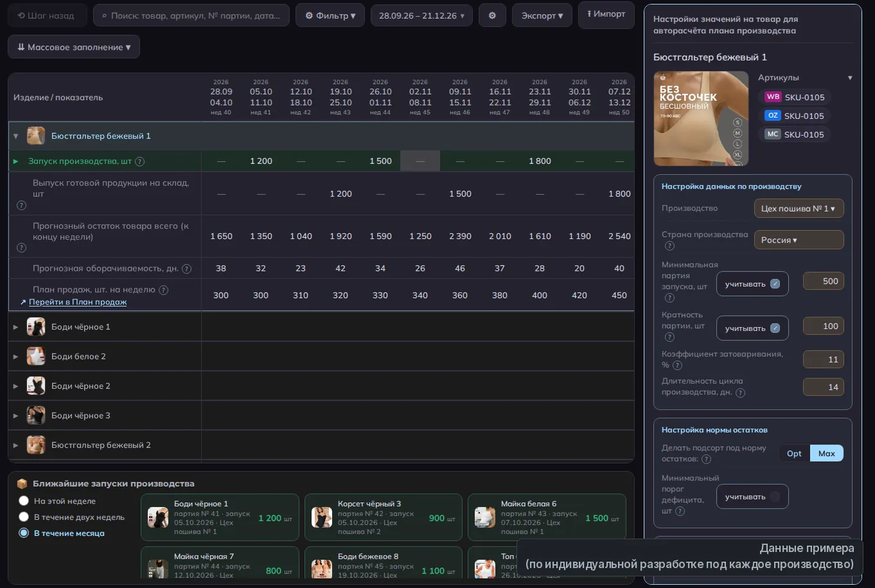The height and width of the screenshot is (588, 875).
Task: Switch subsort mode to Opt
Action: 795,453
